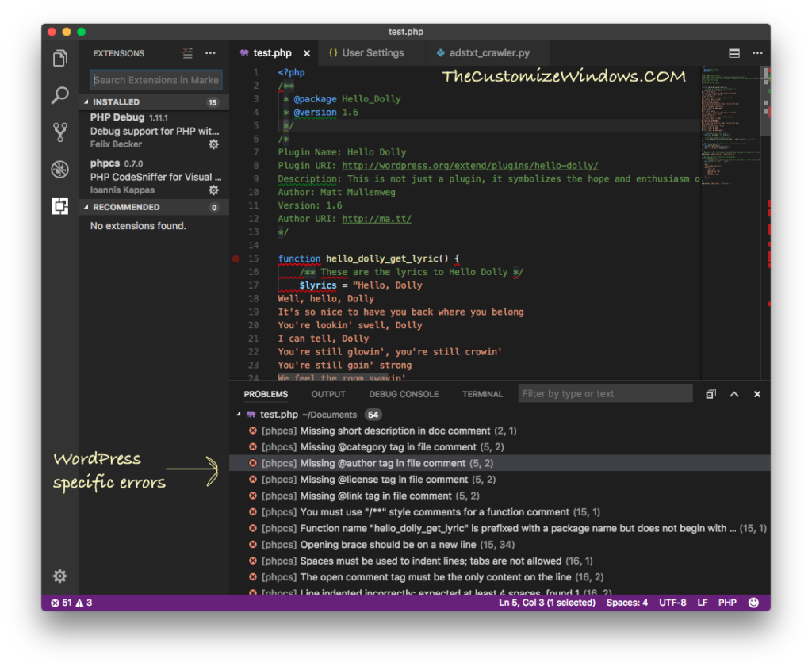
Task: Open the Explorer view in activity bar
Action: coord(60,58)
